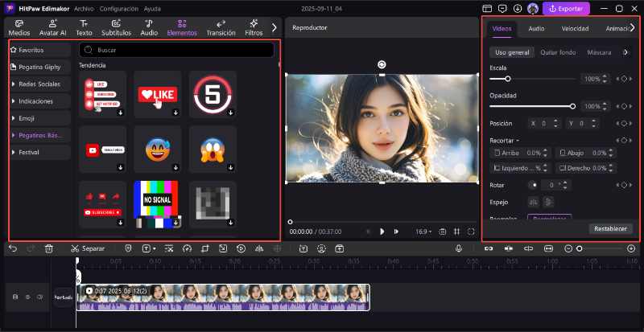
Task: Open the Transición panel
Action: pyautogui.click(x=221, y=27)
